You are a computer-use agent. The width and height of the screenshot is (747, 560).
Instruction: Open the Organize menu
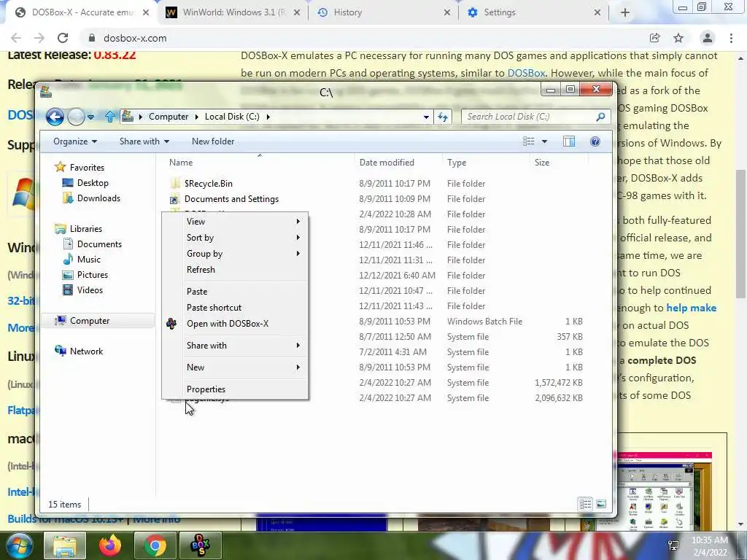point(75,141)
